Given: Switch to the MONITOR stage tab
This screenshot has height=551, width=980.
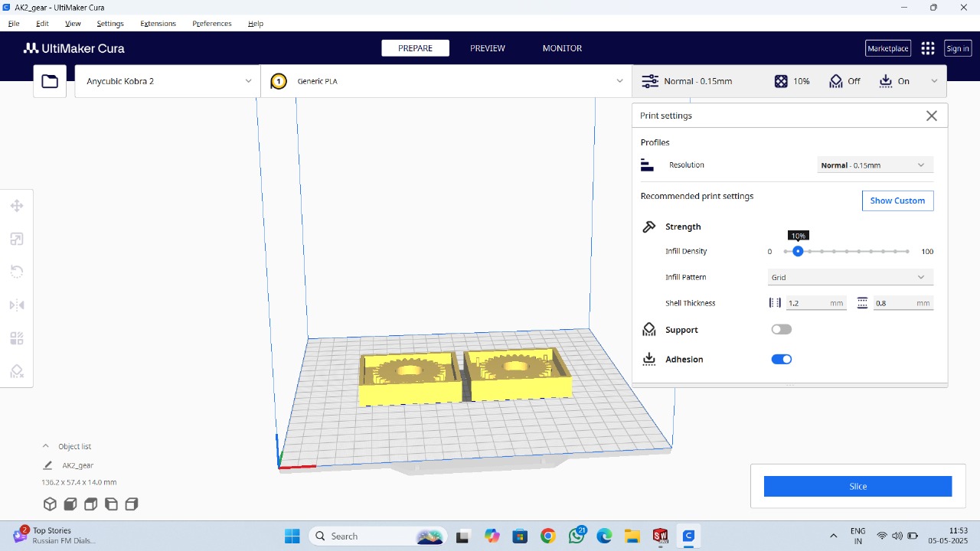Looking at the screenshot, I should 562,48.
